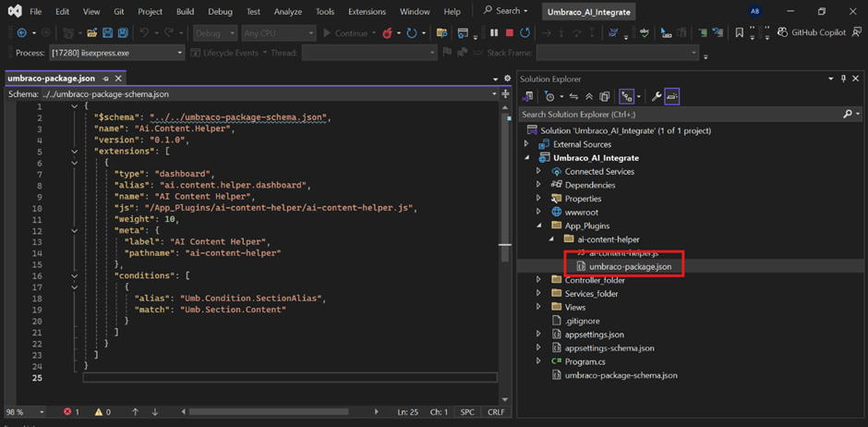Click the SPC indentation indicator
The image size is (868, 427).
coord(468,412)
